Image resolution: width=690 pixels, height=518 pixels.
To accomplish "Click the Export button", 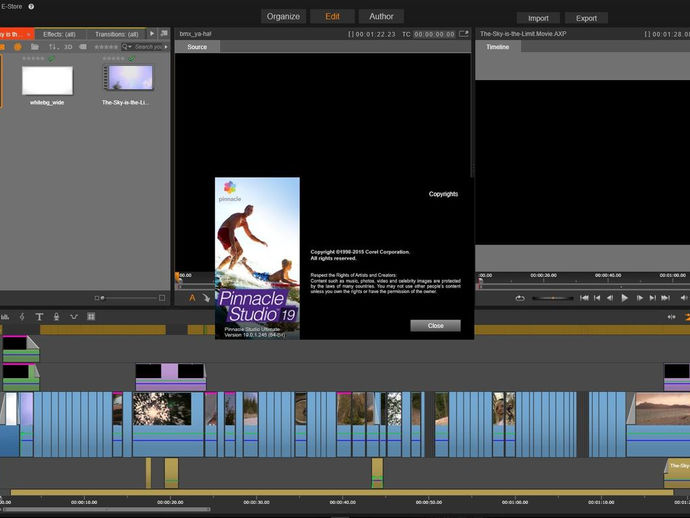I will coord(586,18).
